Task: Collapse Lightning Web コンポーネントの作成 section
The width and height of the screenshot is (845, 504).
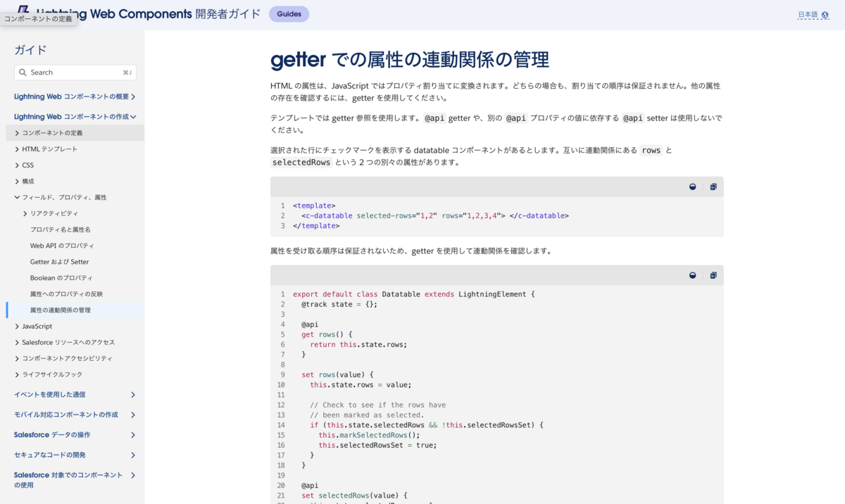Action: [133, 117]
